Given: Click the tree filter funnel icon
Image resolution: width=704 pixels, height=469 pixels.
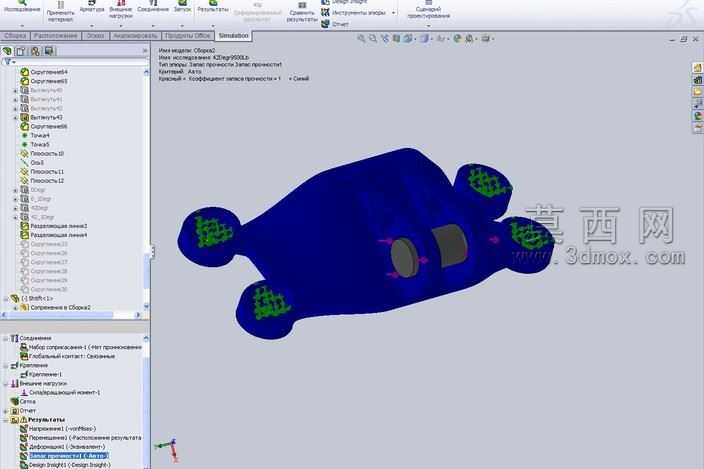Looking at the screenshot, I should [x=7, y=62].
